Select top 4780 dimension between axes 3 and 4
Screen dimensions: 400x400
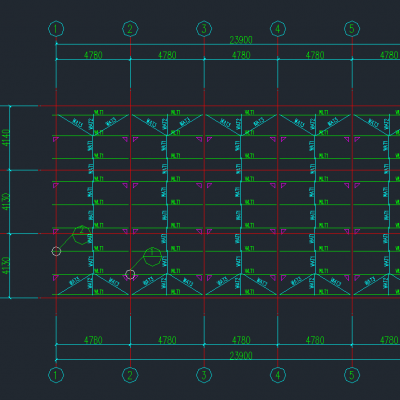[x=241, y=55]
